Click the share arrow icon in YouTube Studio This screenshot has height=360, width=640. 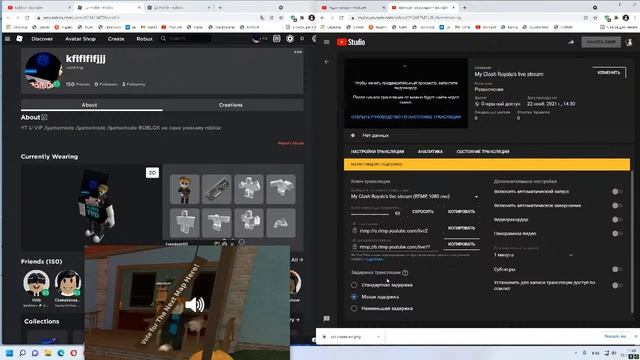571,42
